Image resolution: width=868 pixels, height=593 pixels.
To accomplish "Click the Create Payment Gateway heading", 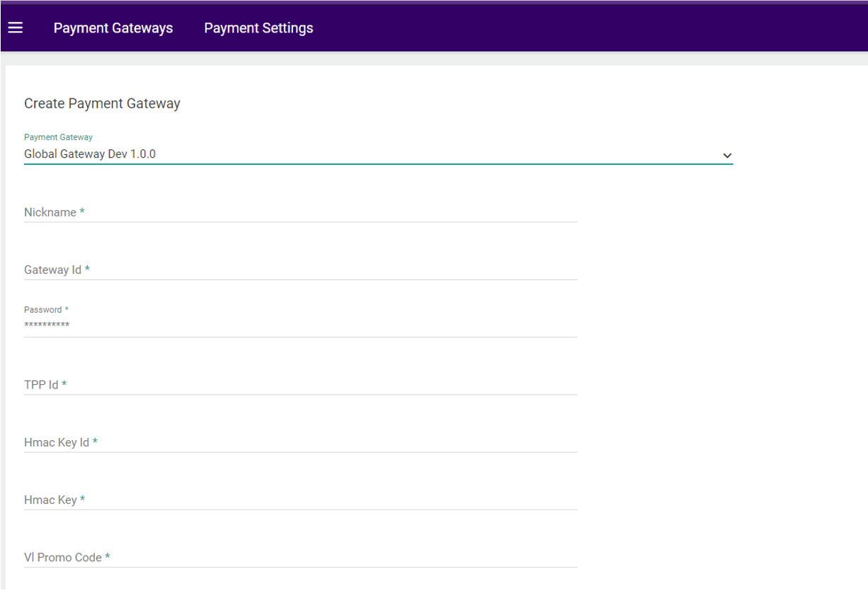I will pyautogui.click(x=102, y=103).
